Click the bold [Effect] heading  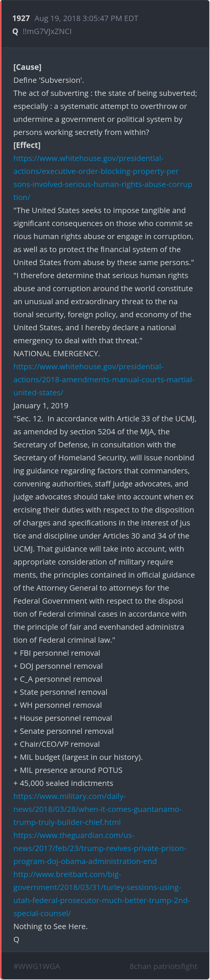pyautogui.click(x=27, y=145)
